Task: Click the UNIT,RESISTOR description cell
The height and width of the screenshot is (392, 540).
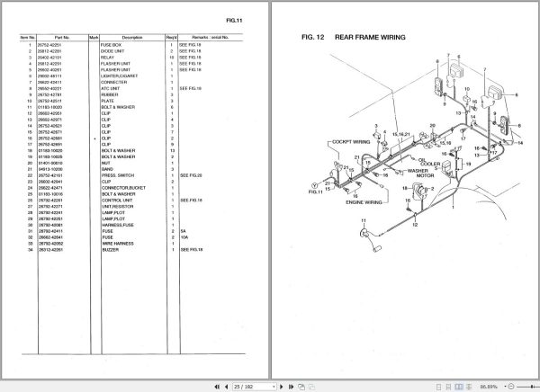Action: pos(117,207)
